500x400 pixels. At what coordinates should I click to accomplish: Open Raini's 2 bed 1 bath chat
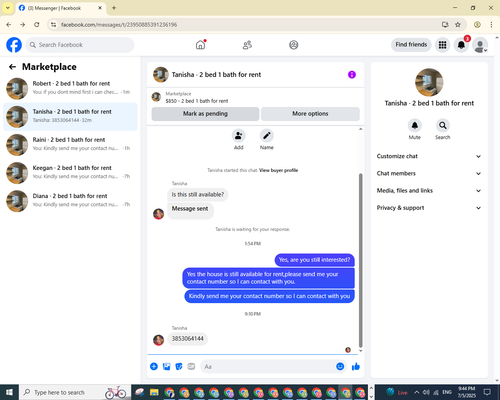(x=70, y=145)
